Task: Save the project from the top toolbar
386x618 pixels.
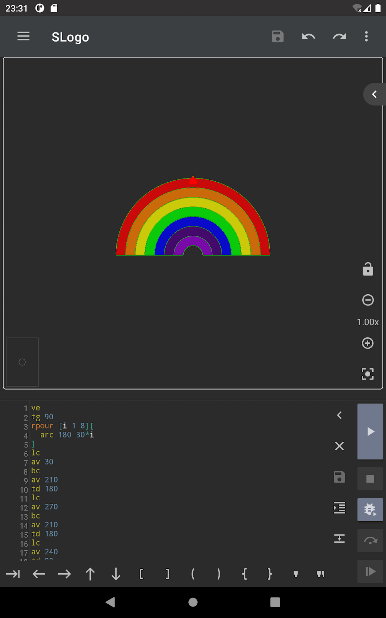Action: (278, 37)
